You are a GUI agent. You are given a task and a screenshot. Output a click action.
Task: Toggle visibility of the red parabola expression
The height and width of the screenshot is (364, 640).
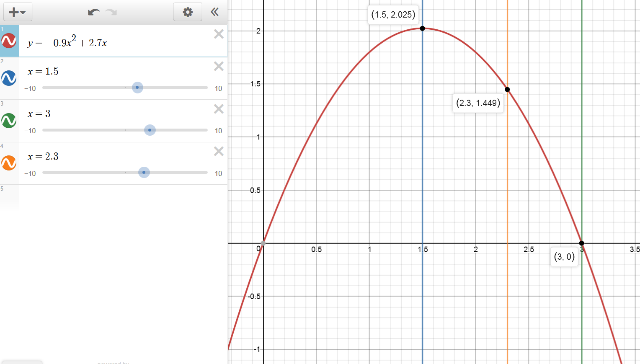point(9,41)
